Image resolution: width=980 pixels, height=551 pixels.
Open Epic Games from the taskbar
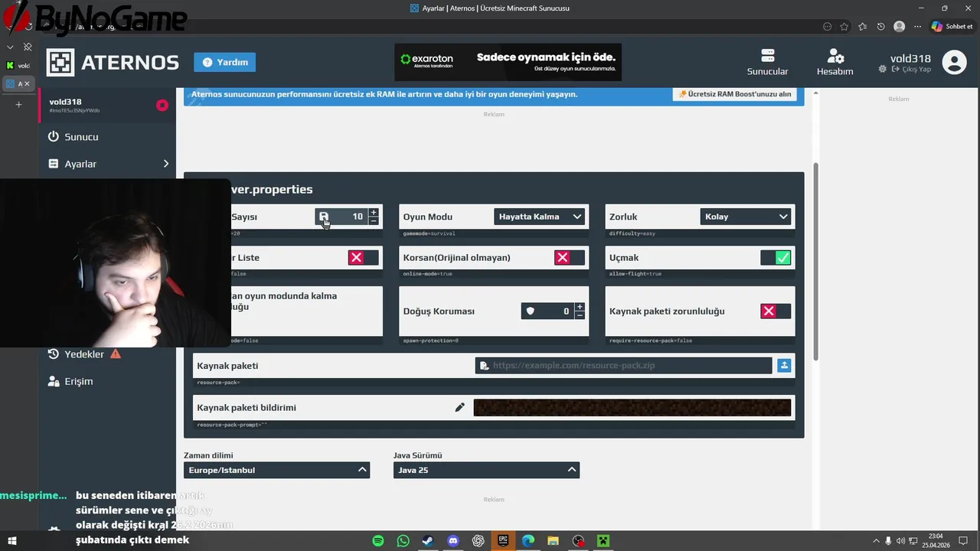(503, 541)
